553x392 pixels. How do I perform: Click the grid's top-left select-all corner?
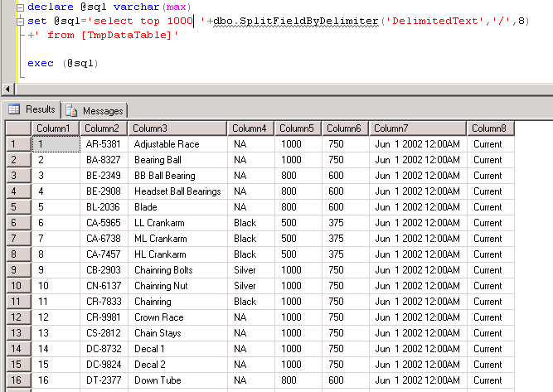tap(17, 128)
